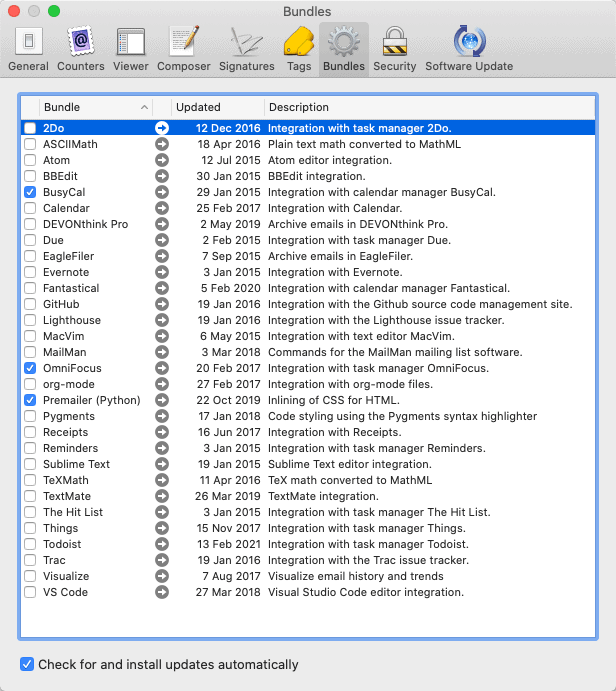Click the arrow icon for Evernote
The width and height of the screenshot is (616, 691).
point(162,272)
